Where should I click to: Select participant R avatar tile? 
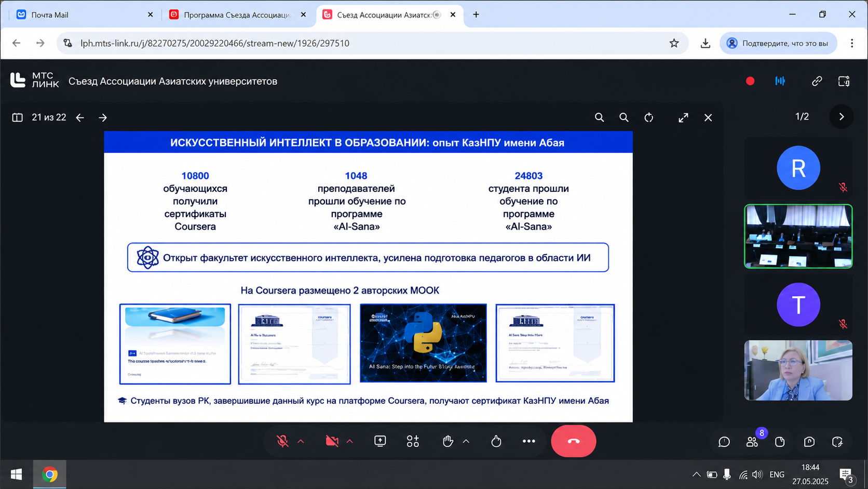(798, 168)
